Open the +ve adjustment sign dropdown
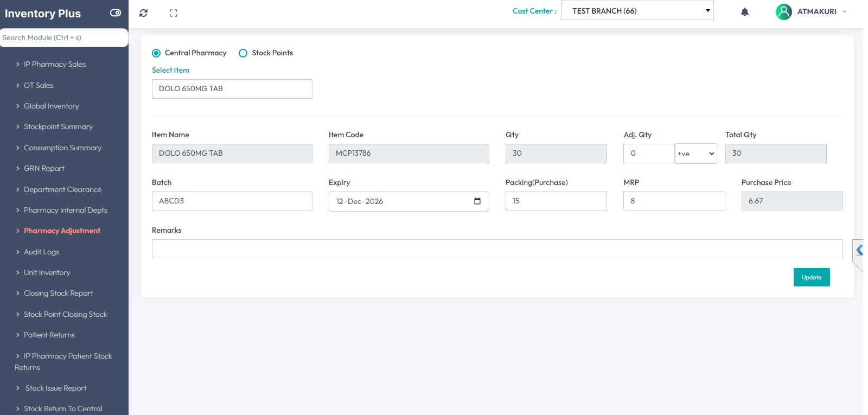Screen dimensions: 868x415 (x=696, y=154)
